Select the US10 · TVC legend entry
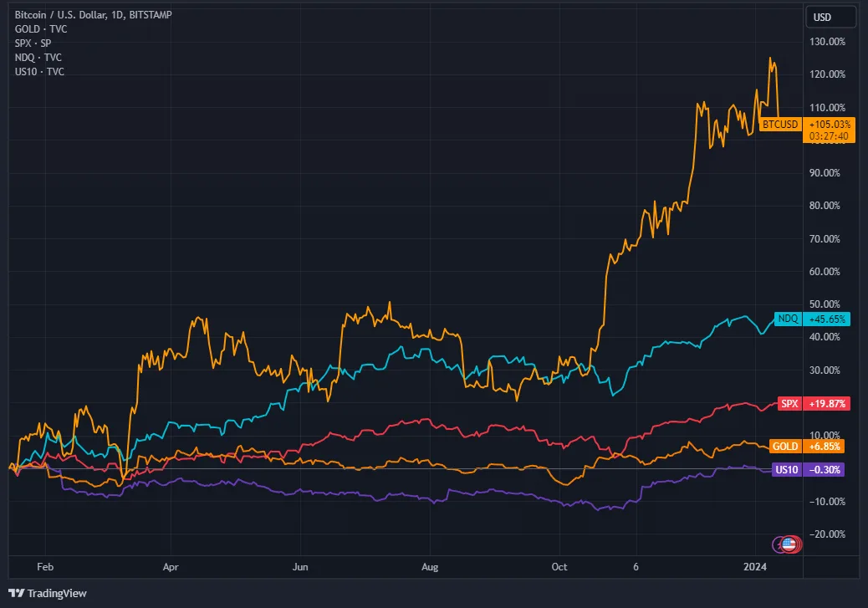 [39, 72]
